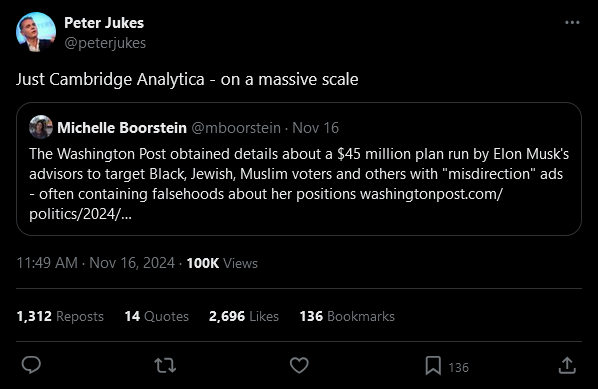Open the three-dot more options menu
The width and height of the screenshot is (598, 389).
pos(572,23)
